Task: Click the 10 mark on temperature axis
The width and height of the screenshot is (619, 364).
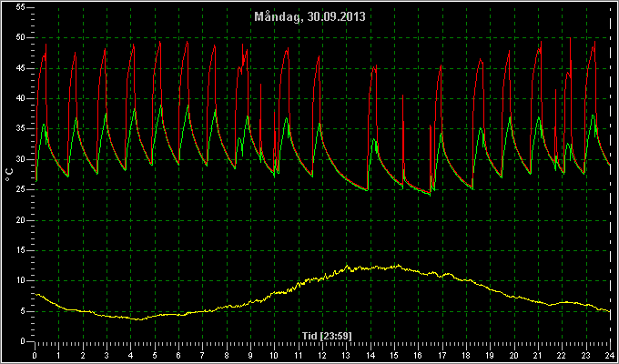Action: tap(21, 280)
